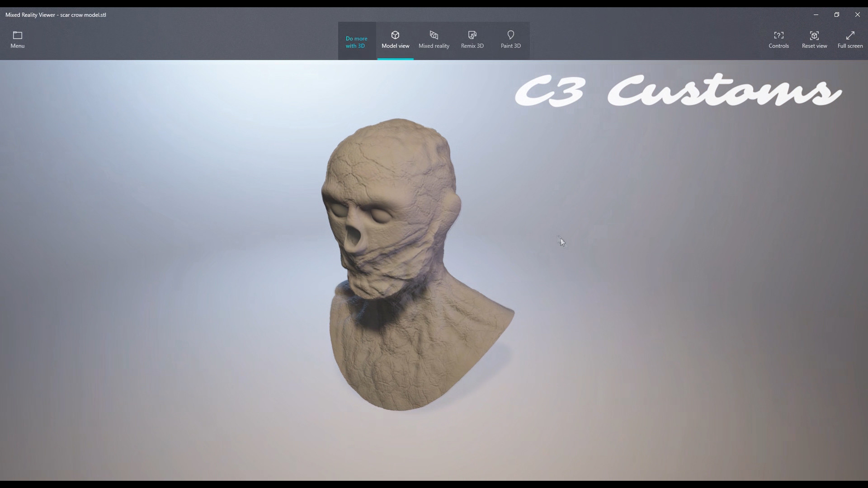
Task: Open the Menu panel
Action: tap(17, 40)
